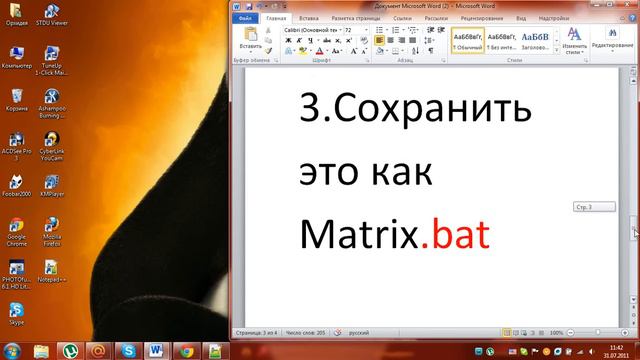Click the zoom slider handle

click(598, 333)
